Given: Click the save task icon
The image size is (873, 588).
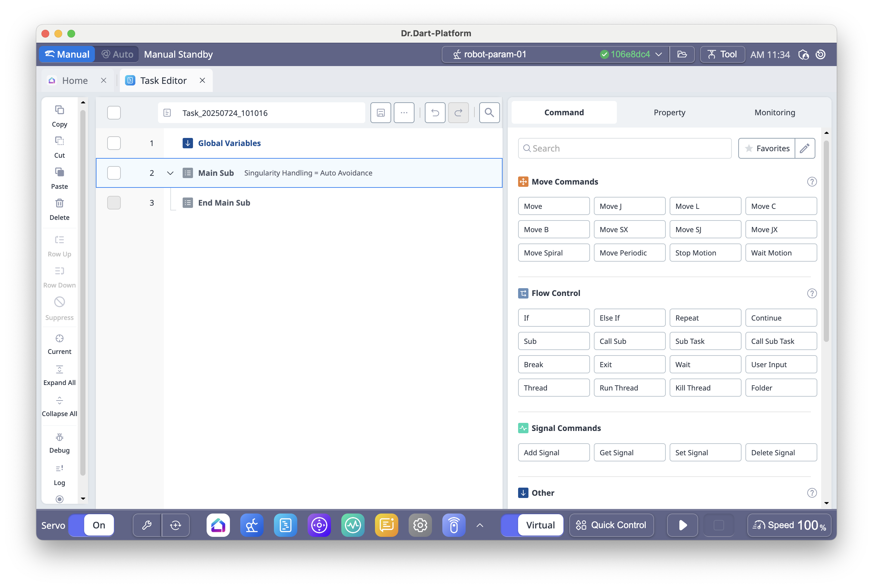Looking at the screenshot, I should (380, 112).
